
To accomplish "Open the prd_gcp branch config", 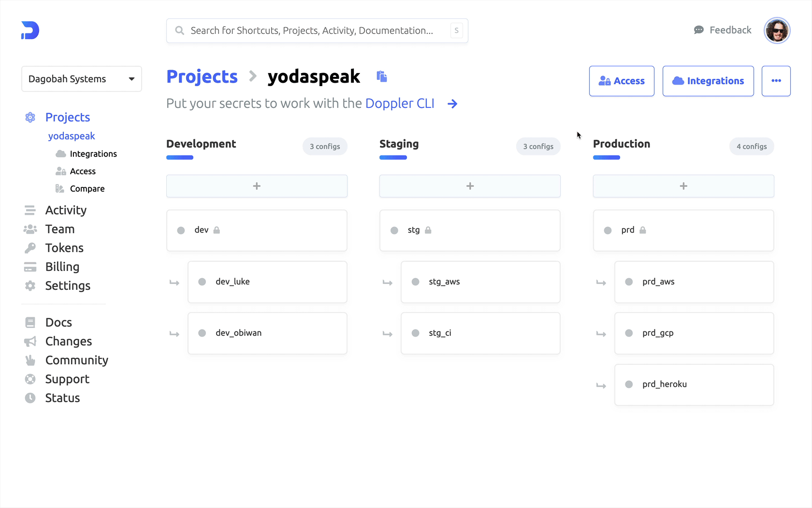I will [694, 333].
